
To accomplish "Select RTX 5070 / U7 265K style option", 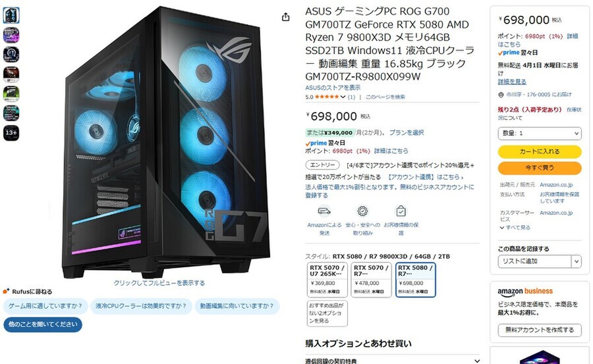I will pyautogui.click(x=327, y=280).
